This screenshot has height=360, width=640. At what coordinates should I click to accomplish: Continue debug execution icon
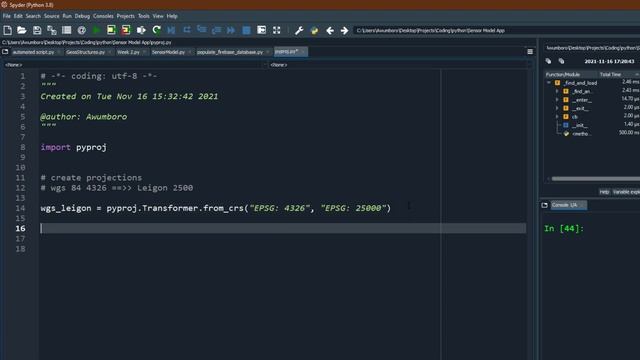click(x=231, y=30)
